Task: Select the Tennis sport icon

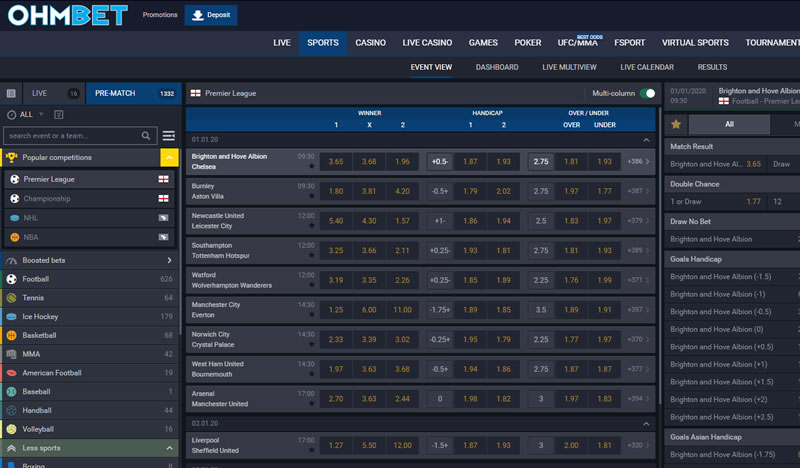Action: pos(11,298)
